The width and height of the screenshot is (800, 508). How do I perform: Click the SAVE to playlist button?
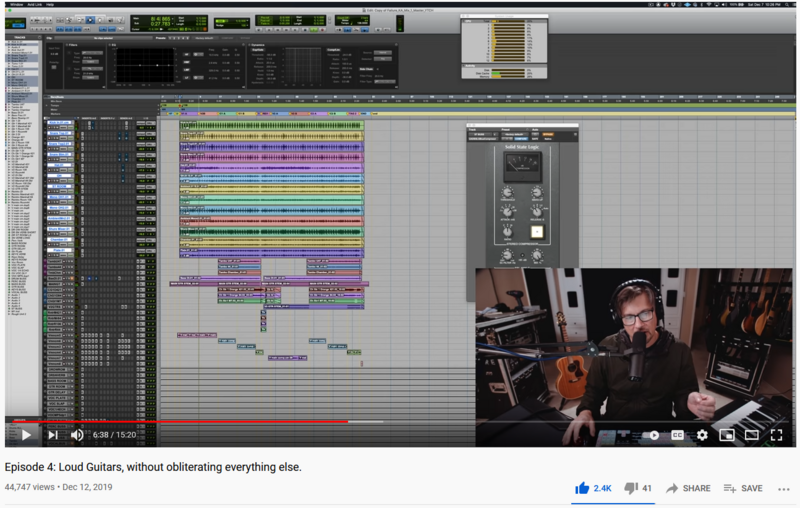(x=743, y=488)
